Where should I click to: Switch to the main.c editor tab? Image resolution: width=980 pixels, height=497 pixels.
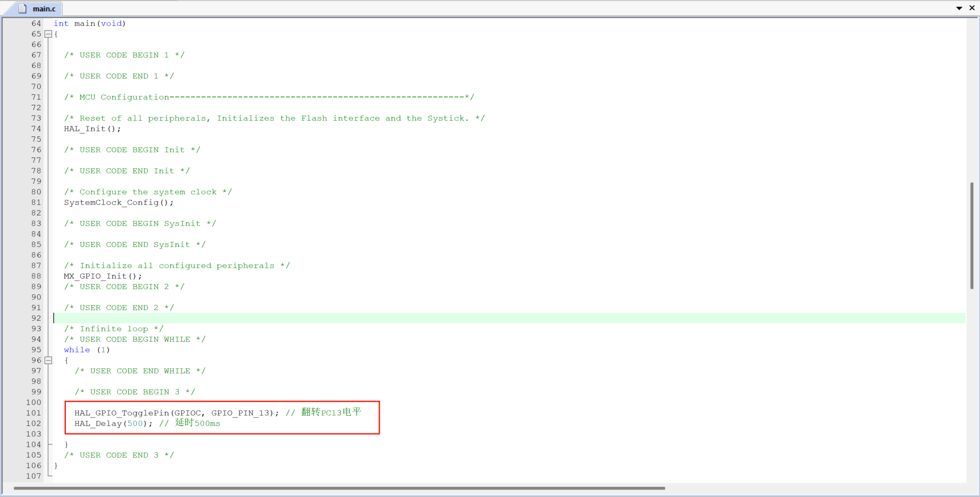click(44, 9)
